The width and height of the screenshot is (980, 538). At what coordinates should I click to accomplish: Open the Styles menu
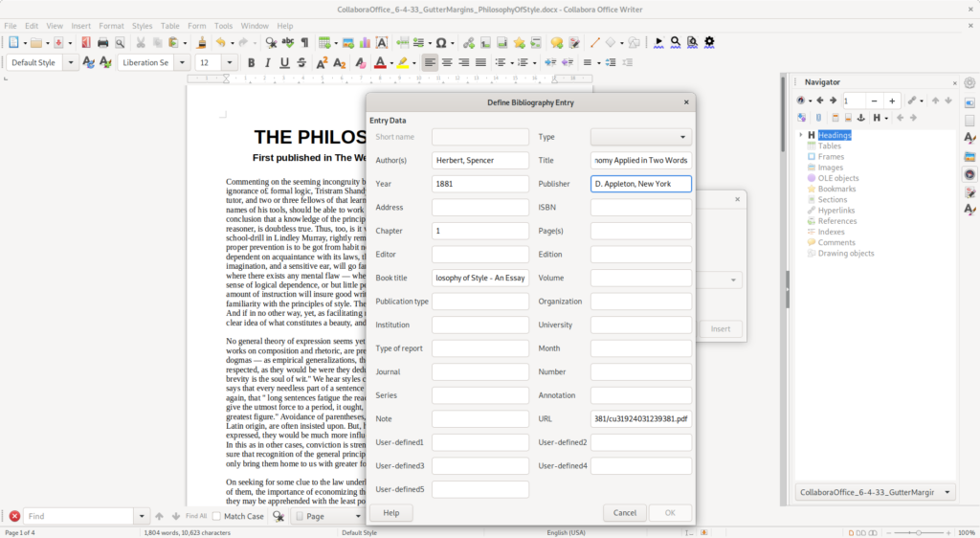(x=142, y=25)
